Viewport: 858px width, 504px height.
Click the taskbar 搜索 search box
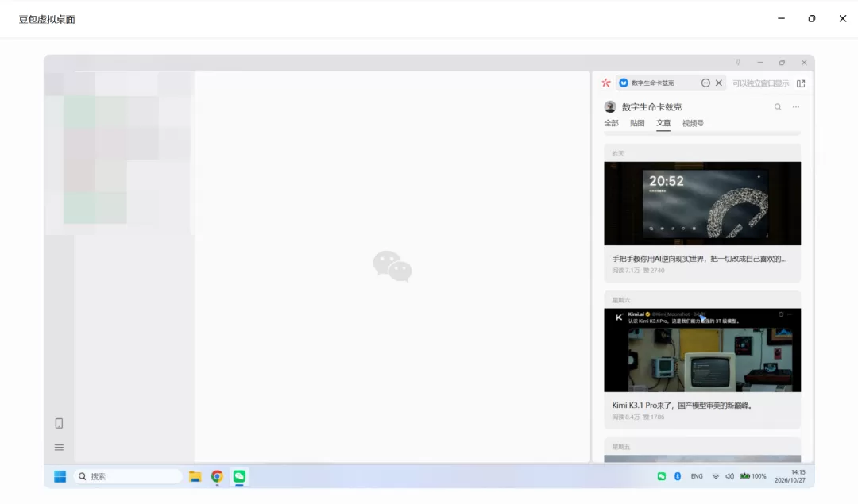pos(127,476)
